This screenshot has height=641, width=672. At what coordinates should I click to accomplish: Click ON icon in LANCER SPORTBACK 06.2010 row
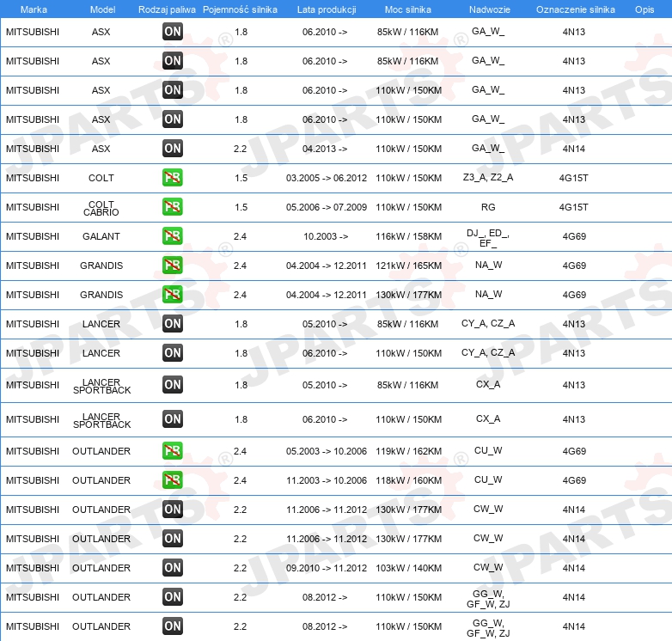tap(172, 419)
